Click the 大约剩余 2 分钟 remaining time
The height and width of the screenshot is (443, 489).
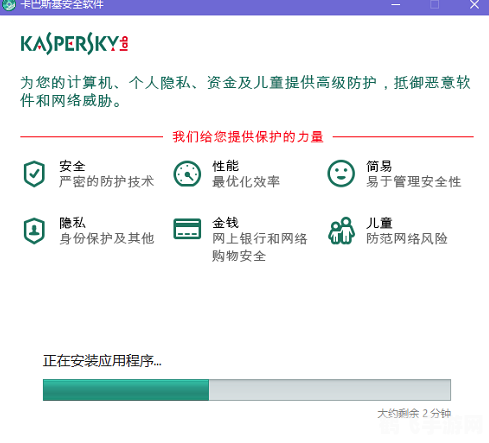[x=414, y=414]
